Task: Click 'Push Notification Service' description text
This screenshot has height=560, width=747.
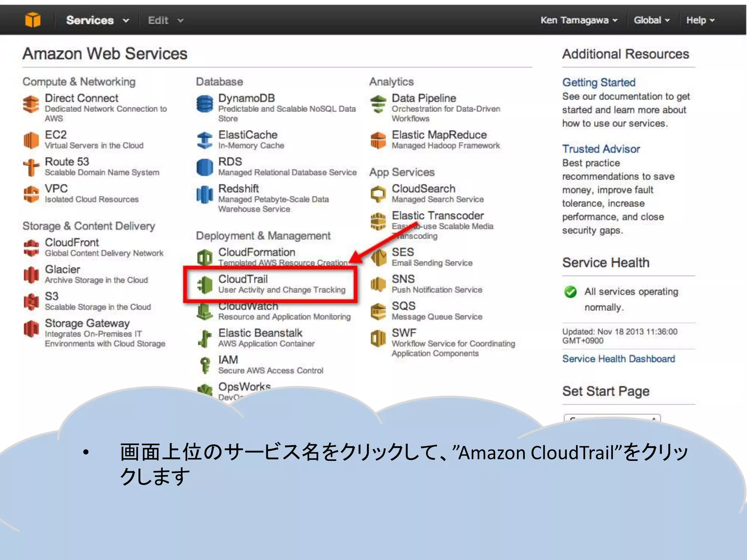Action: (x=437, y=290)
